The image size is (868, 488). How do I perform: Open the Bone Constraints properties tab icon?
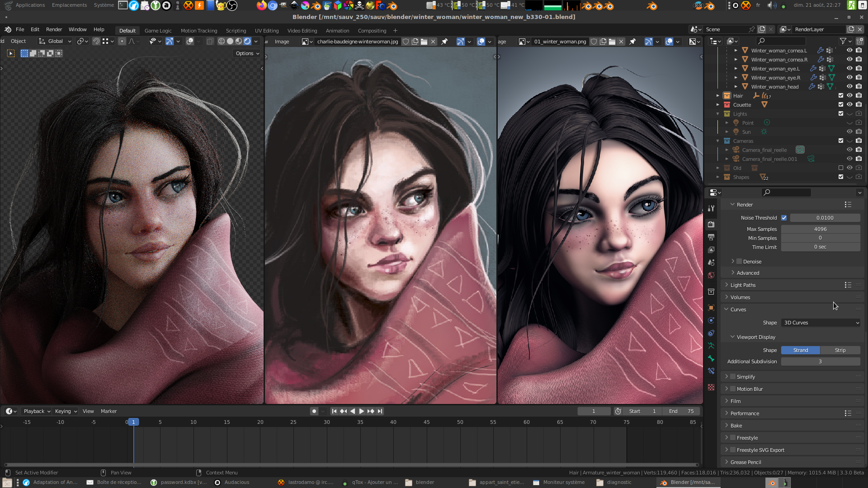click(x=711, y=371)
